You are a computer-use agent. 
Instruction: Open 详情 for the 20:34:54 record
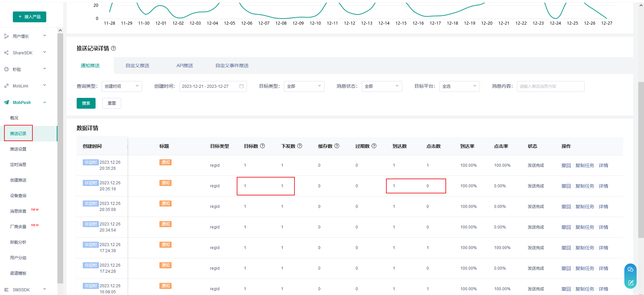pyautogui.click(x=603, y=227)
